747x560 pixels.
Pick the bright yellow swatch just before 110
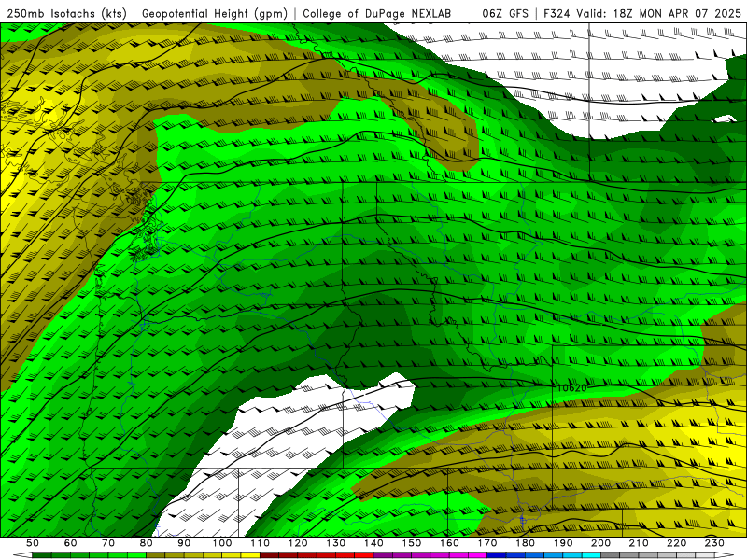pos(250,555)
